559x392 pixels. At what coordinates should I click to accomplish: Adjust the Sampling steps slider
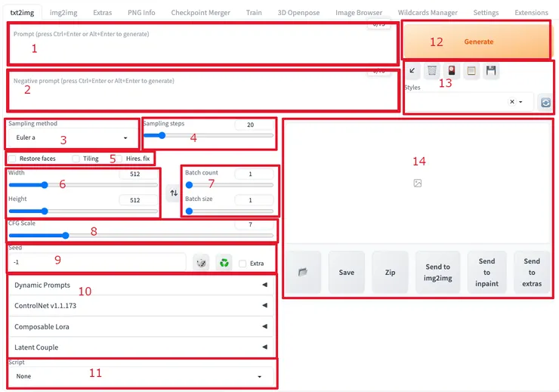coord(208,135)
